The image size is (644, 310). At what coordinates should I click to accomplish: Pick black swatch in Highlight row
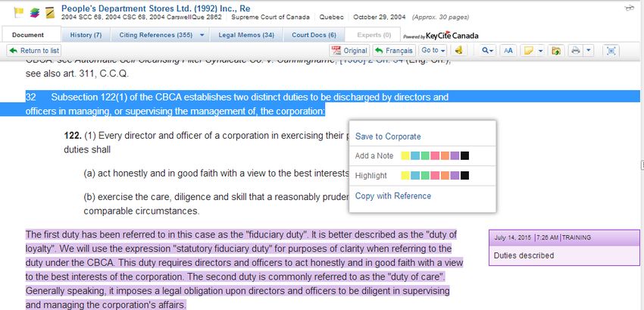click(x=464, y=176)
